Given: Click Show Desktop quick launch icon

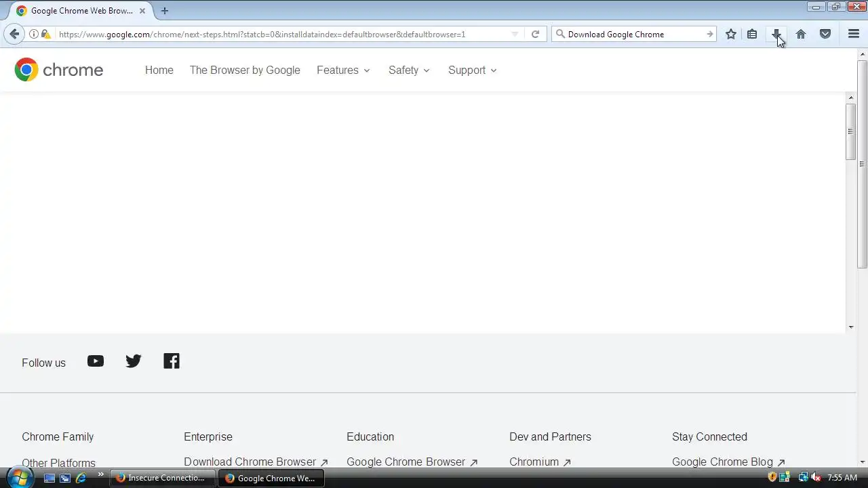Looking at the screenshot, I should 50,478.
